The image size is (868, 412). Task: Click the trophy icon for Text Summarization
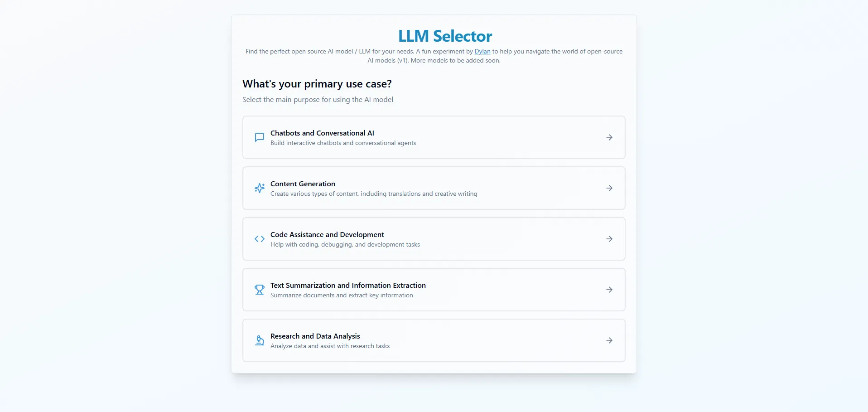pyautogui.click(x=259, y=290)
